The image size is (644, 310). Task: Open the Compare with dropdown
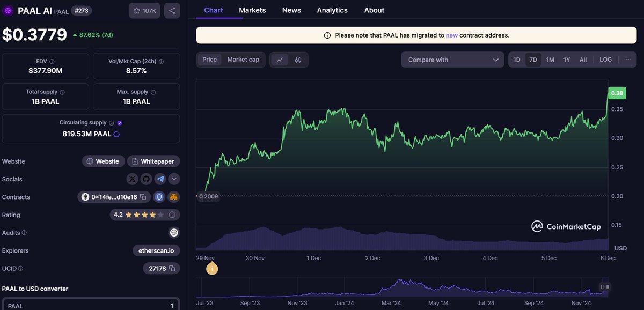click(x=452, y=60)
